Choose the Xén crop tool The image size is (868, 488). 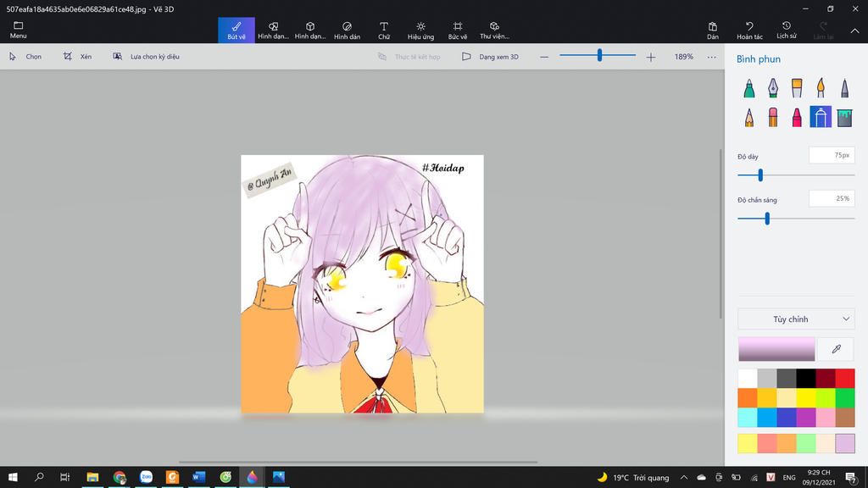(x=77, y=57)
